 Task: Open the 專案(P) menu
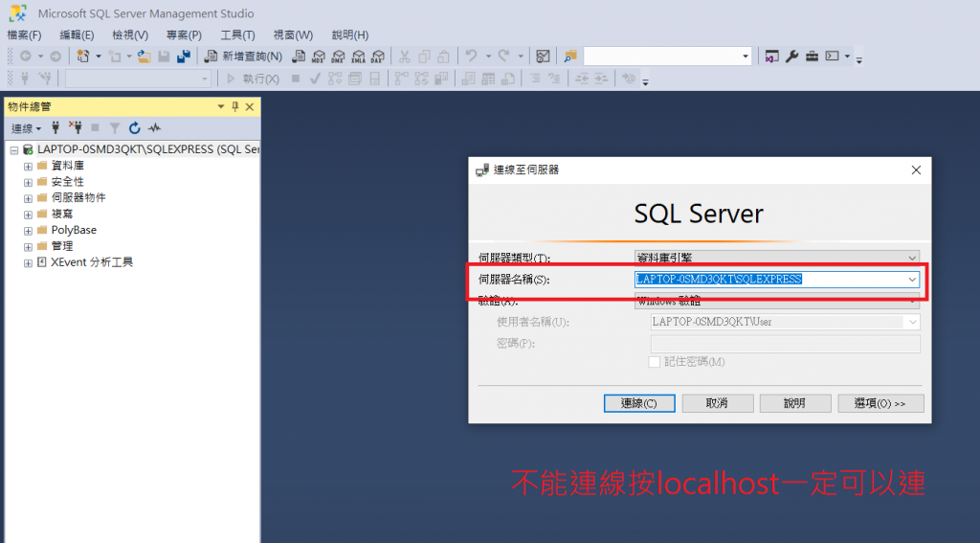click(184, 35)
